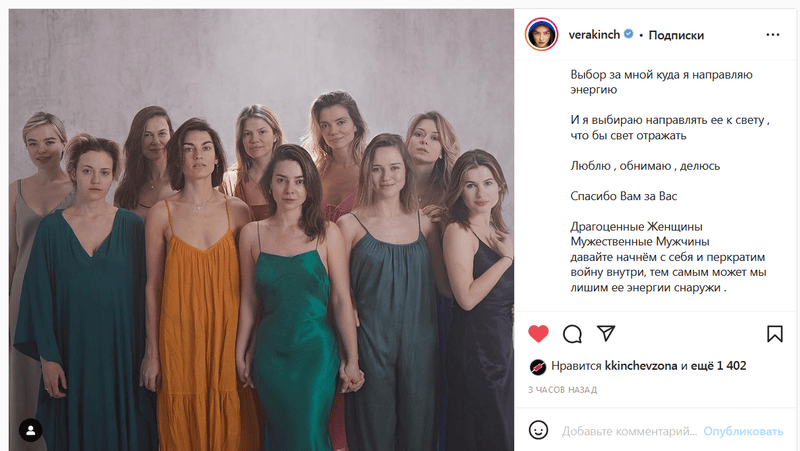Image resolution: width=800 pixels, height=451 pixels.
Task: Open comments via the speech bubble icon
Action: pyautogui.click(x=572, y=334)
